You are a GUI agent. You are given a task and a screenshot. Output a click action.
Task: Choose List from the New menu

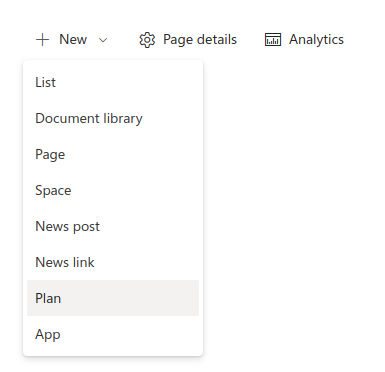(113, 82)
